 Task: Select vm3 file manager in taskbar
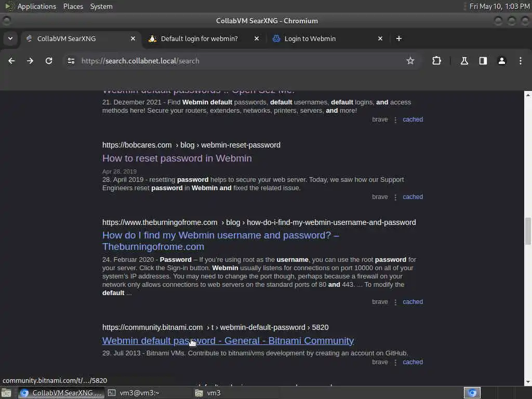(x=236, y=393)
